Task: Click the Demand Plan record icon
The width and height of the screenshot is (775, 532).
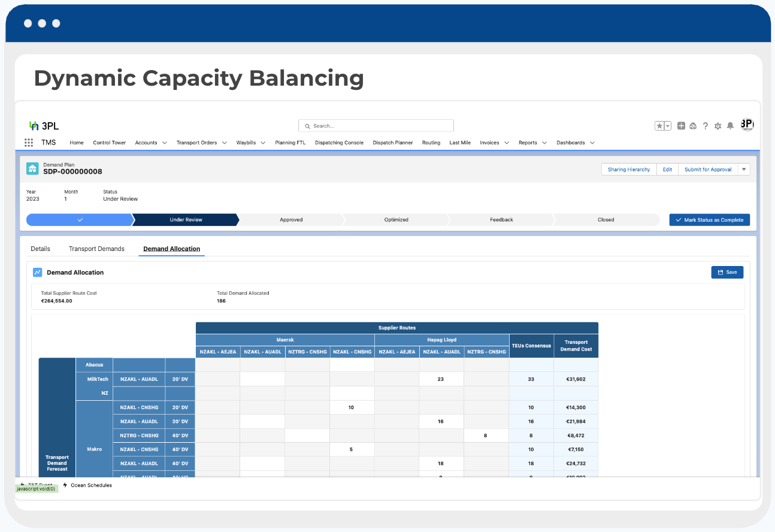Action: click(32, 168)
